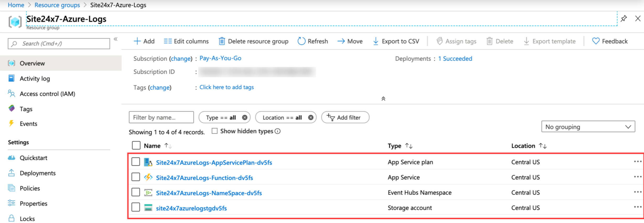Check the NameSpace-dv5fs row checkbox

point(136,192)
